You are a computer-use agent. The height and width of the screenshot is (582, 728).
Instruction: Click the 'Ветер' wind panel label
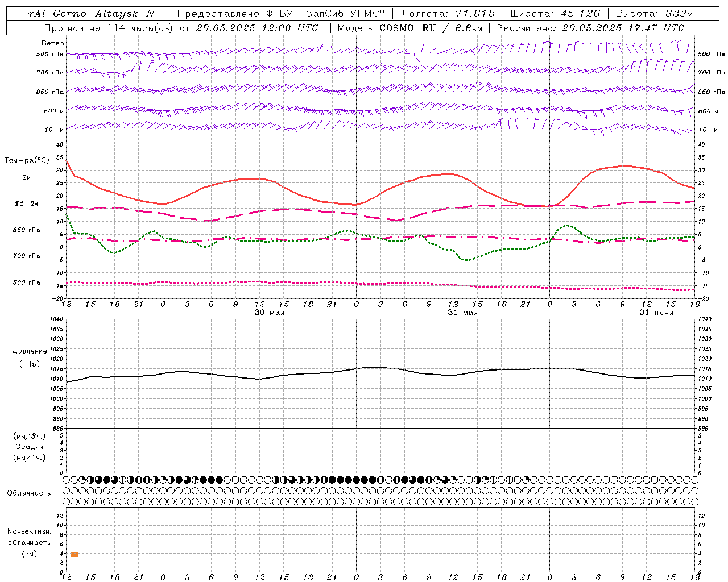(x=53, y=43)
